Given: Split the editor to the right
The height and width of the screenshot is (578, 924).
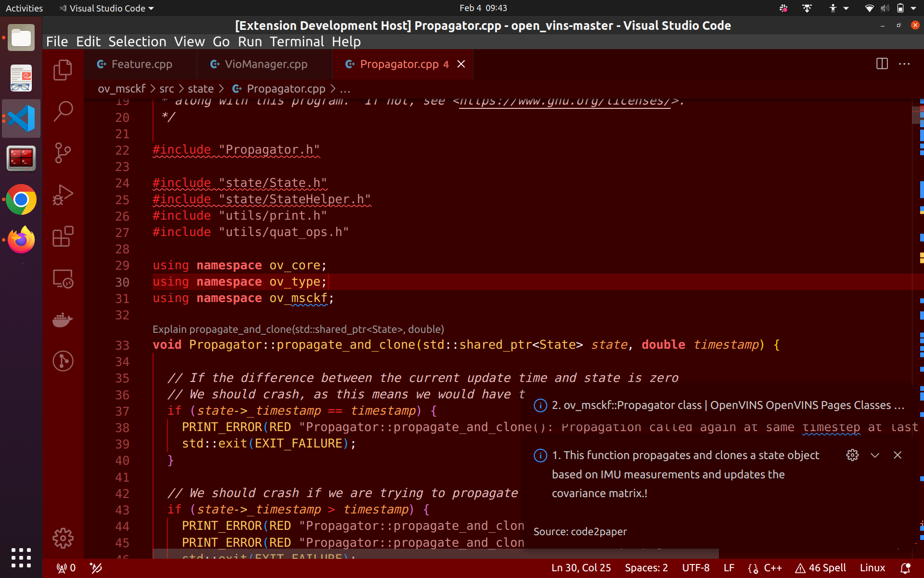Looking at the screenshot, I should 882,64.
